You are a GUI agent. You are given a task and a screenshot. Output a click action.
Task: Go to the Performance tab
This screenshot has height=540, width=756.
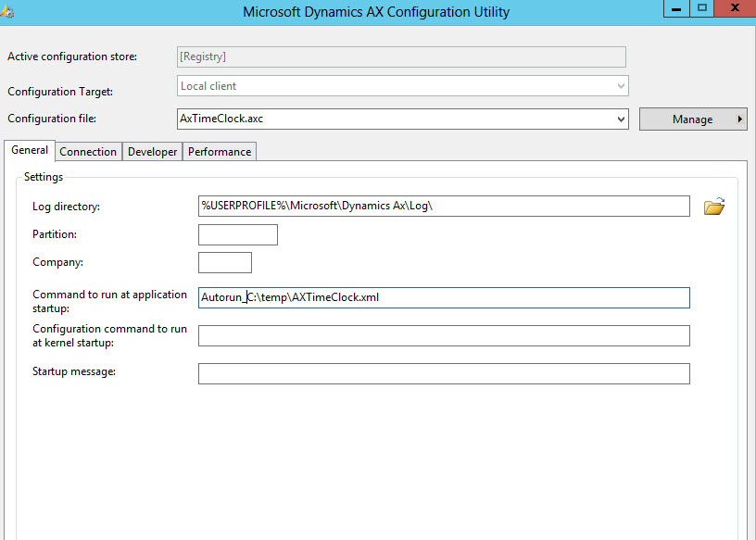[220, 152]
